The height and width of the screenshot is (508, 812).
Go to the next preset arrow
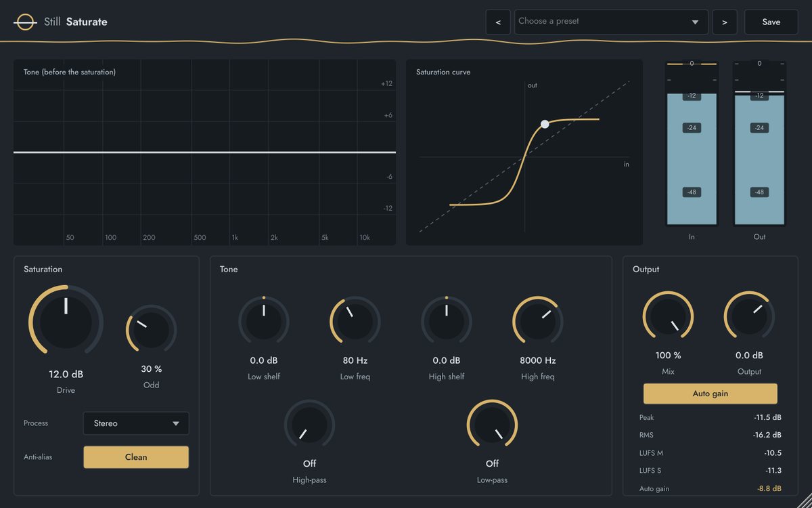725,22
